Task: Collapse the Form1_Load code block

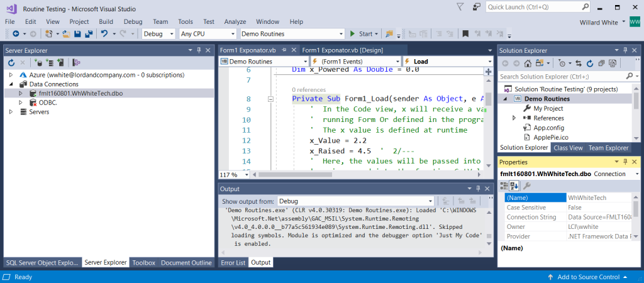Action: pos(270,99)
